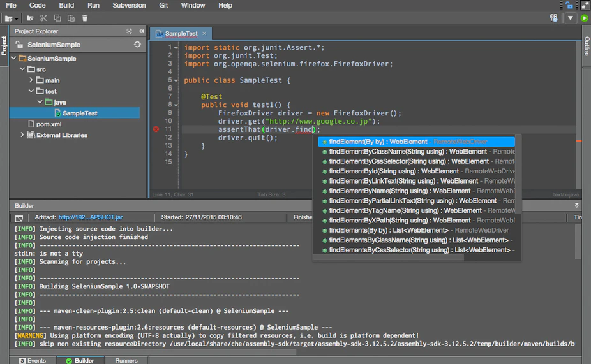
Task: Click the autocomplete popup horizontal scrollbar
Action: (389, 258)
